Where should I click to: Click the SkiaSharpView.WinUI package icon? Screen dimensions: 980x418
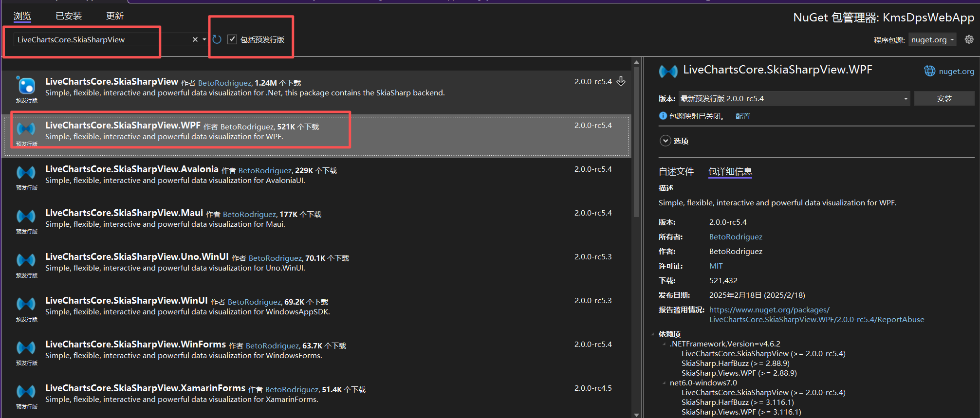point(26,304)
